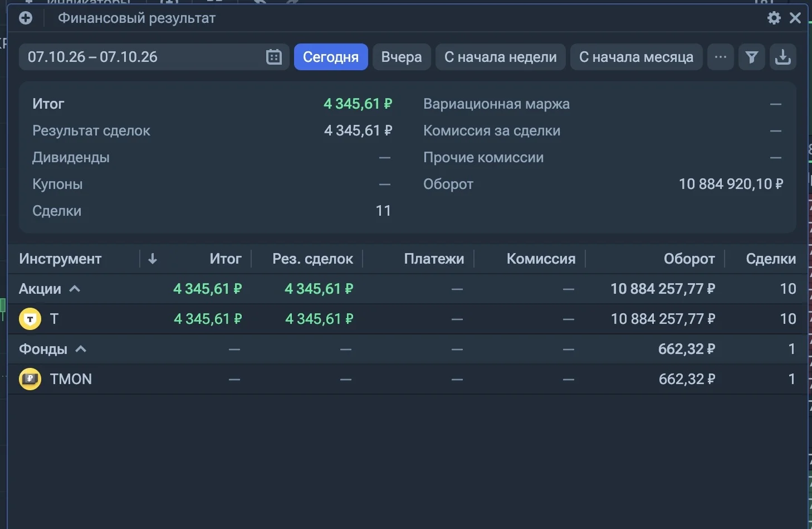Choose С начала недели period
Image resolution: width=812 pixels, height=529 pixels.
tap(500, 57)
